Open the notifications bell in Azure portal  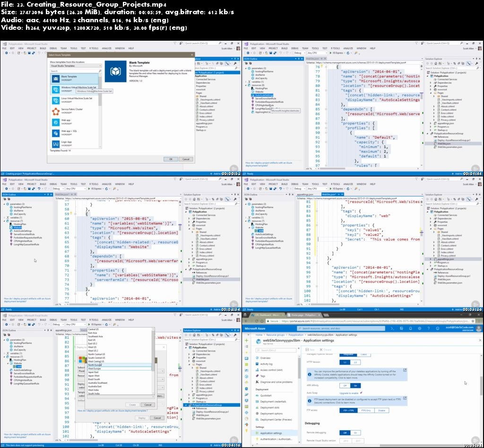pos(410,328)
